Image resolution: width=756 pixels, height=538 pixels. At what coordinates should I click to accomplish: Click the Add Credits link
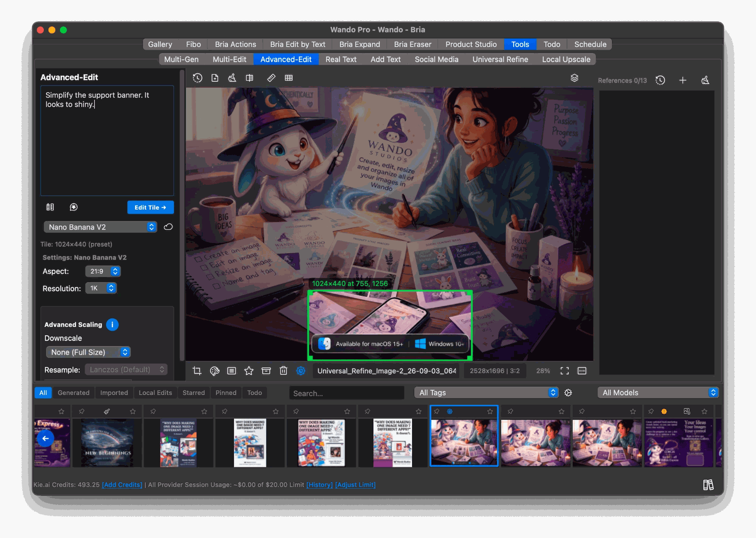click(122, 485)
